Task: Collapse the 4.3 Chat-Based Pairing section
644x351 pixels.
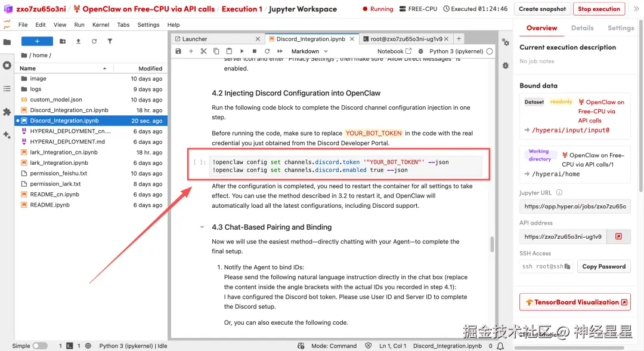Action: [x=202, y=227]
